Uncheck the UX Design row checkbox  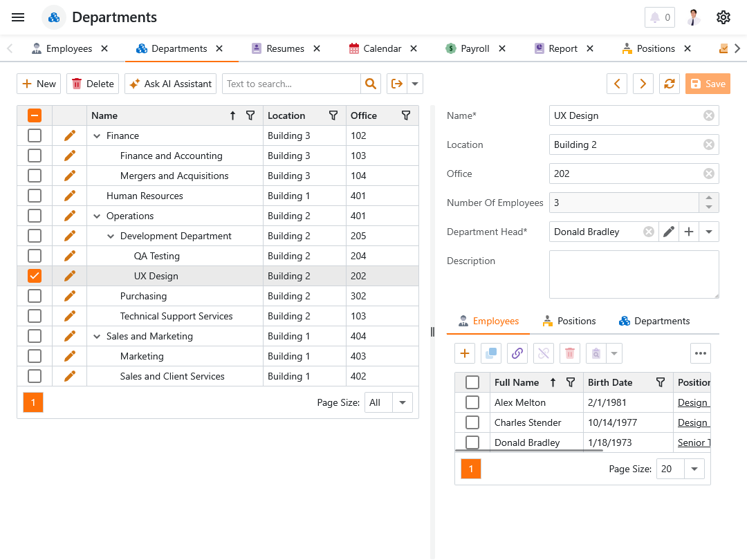[x=35, y=276]
